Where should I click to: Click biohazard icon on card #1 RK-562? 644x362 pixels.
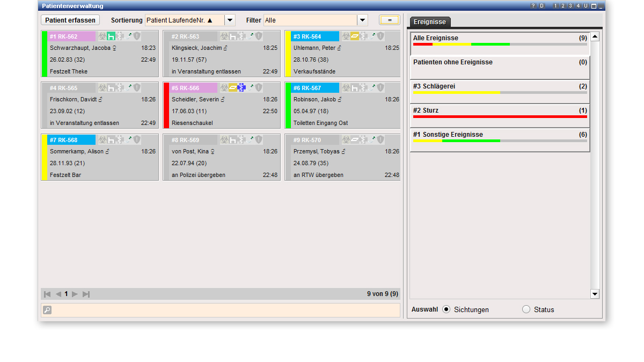(102, 36)
